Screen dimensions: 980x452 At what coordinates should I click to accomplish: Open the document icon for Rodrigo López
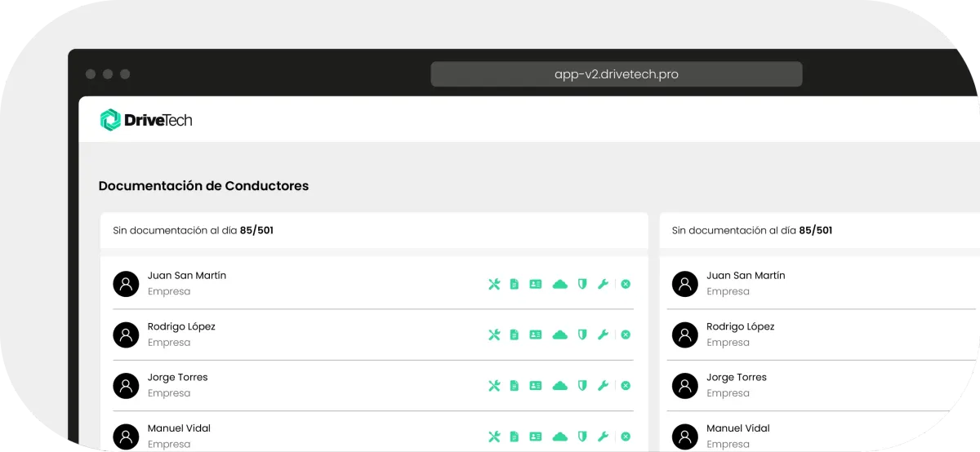[x=514, y=335]
